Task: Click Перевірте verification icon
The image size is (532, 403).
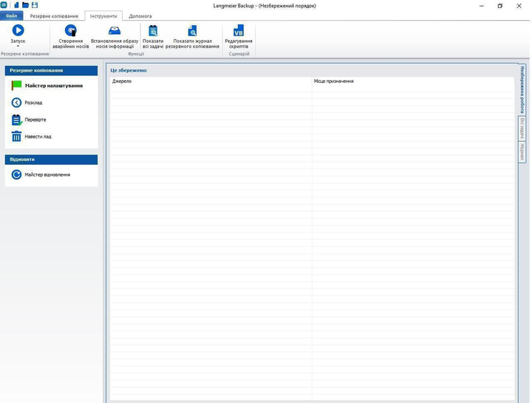Action: (16, 120)
